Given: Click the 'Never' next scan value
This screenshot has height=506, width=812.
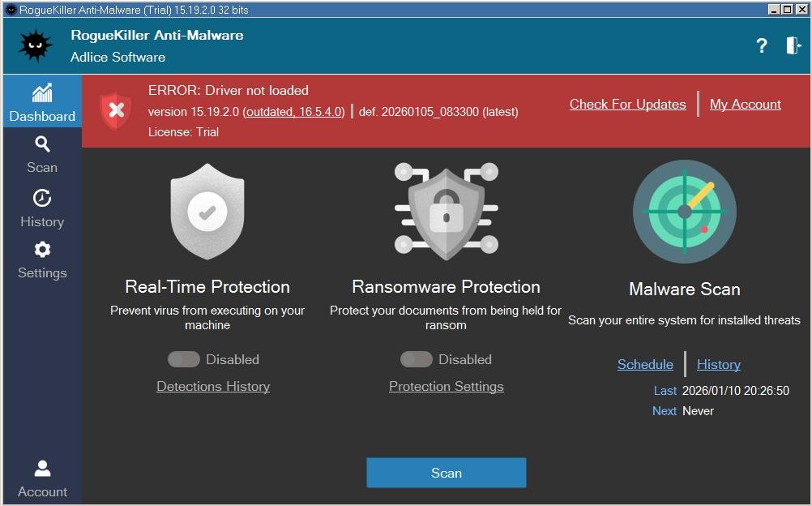Looking at the screenshot, I should [698, 411].
